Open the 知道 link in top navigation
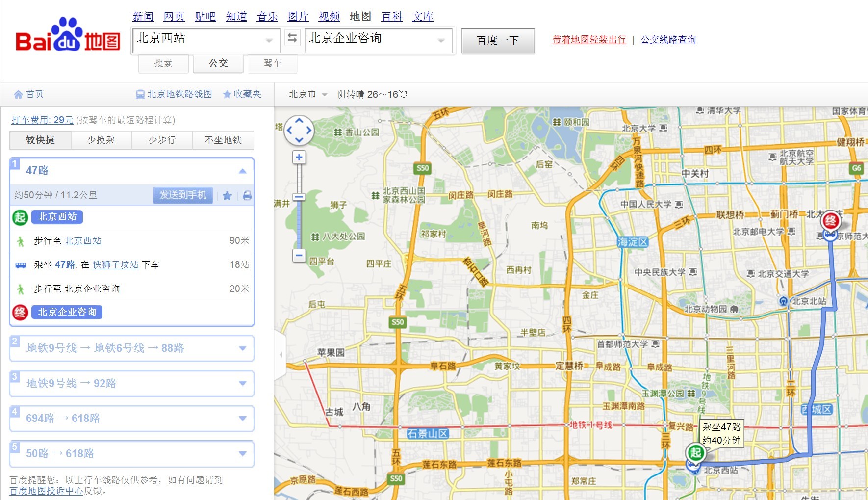868x500 pixels. [236, 17]
